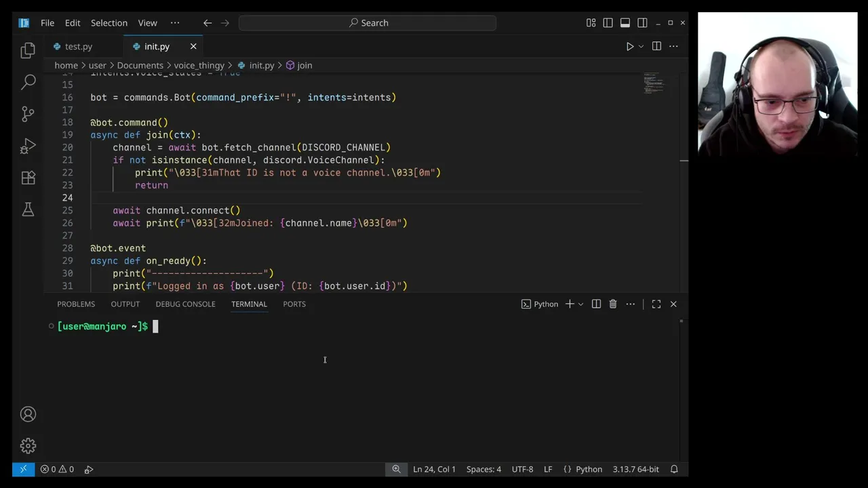868x488 pixels.
Task: Toggle the Primary Side Bar visibility
Action: (x=608, y=22)
